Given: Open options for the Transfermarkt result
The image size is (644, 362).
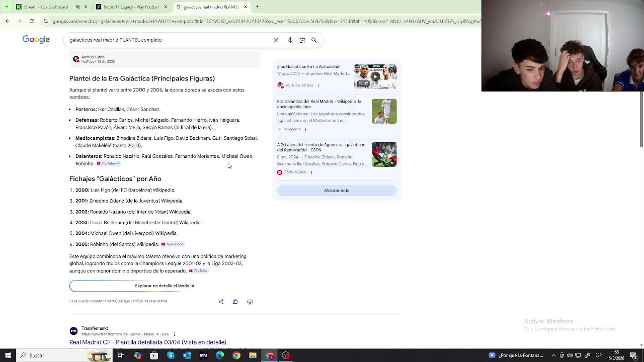Looking at the screenshot, I should (175, 334).
